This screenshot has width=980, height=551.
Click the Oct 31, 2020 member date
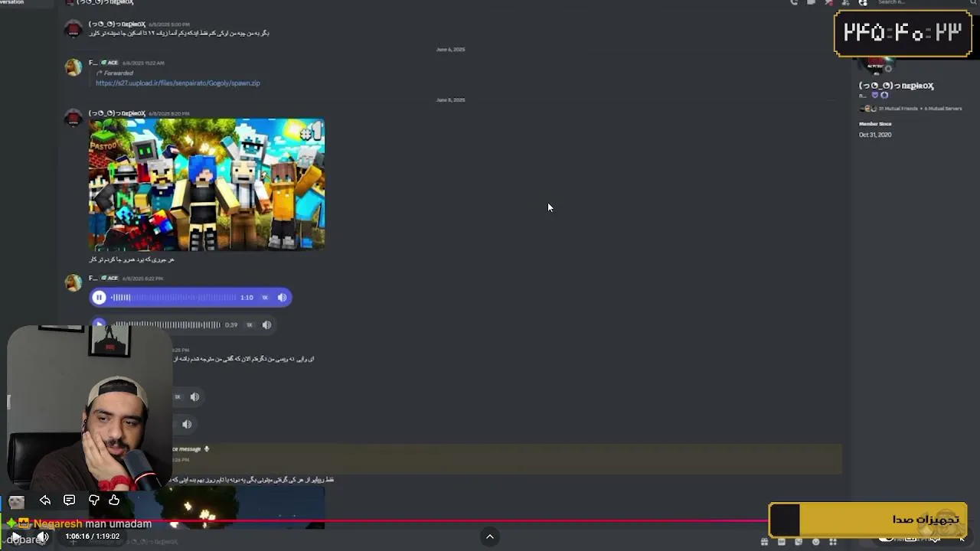[875, 135]
